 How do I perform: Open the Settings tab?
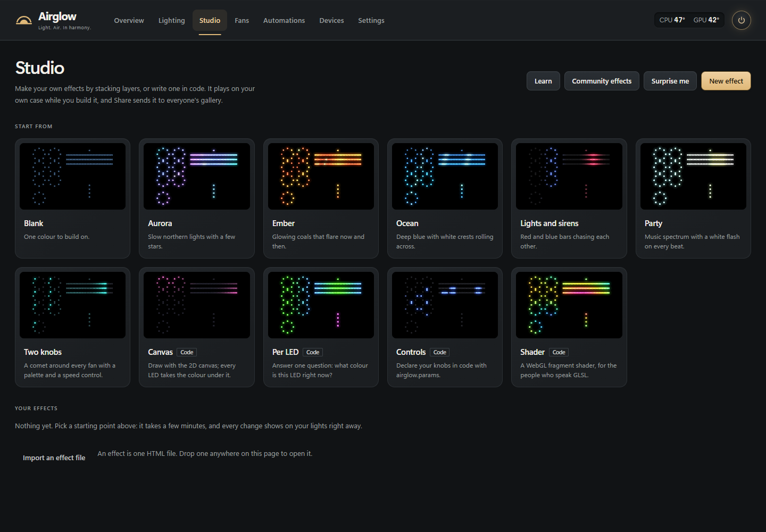click(x=371, y=20)
